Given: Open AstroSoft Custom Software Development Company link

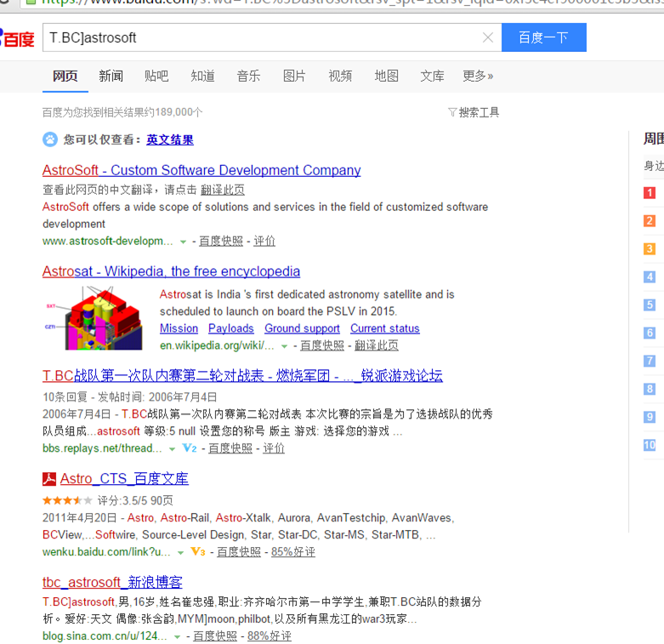Looking at the screenshot, I should 201,170.
